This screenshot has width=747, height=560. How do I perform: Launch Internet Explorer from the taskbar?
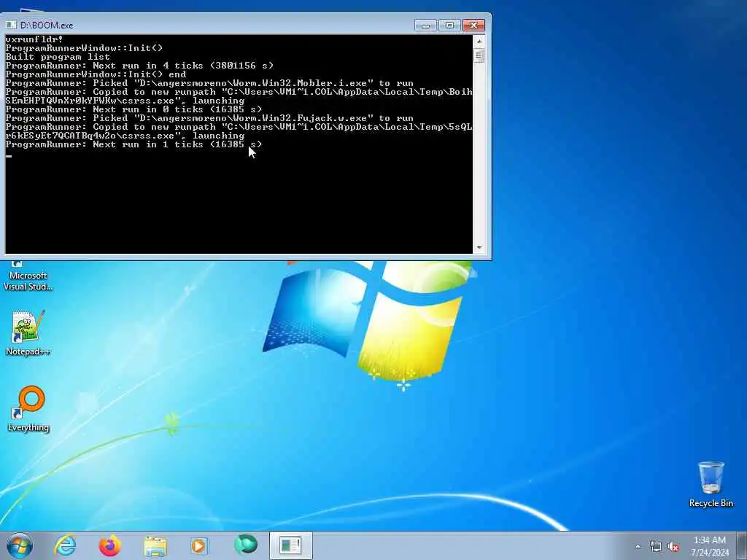click(x=65, y=545)
